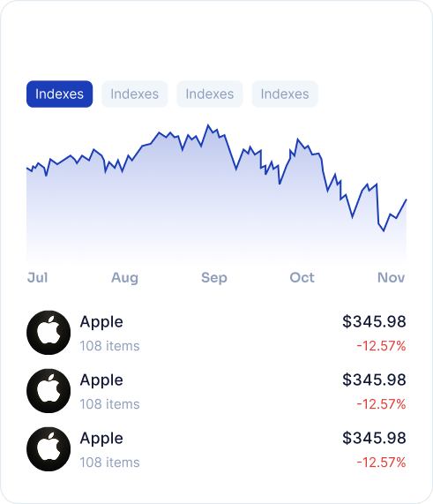Click the Apple logo in second row
Screen dimensions: 433x504
pyautogui.click(x=49, y=390)
